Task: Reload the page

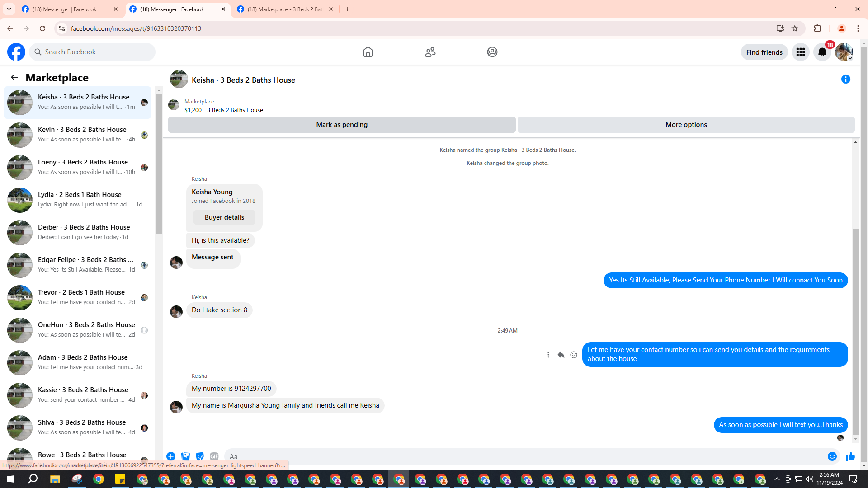Action: coord(42,28)
